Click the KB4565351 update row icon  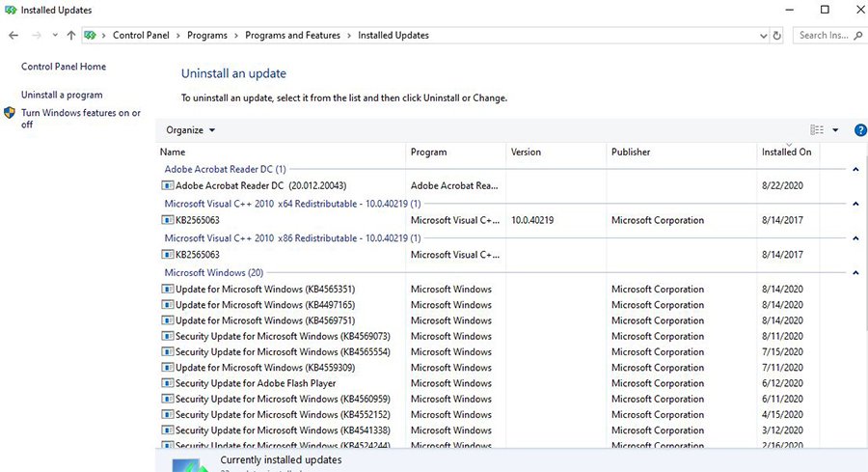[167, 290]
